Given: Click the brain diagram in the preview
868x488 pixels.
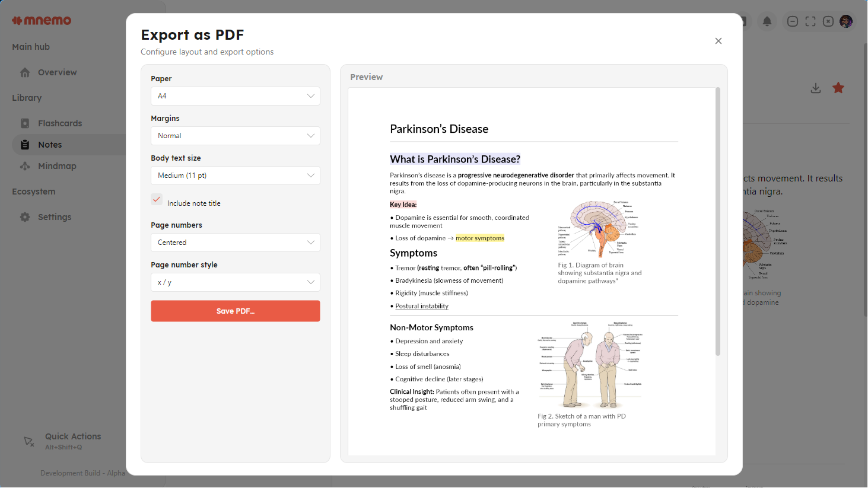Looking at the screenshot, I should click(x=599, y=228).
